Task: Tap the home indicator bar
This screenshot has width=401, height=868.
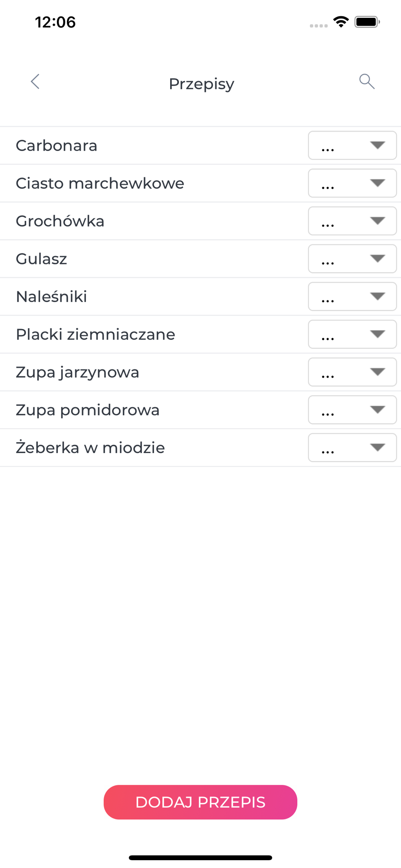Action: (x=200, y=858)
